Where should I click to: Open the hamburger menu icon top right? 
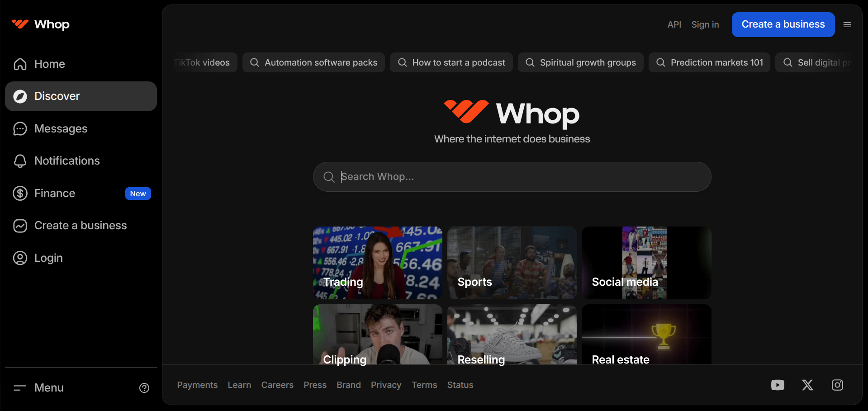click(x=847, y=25)
